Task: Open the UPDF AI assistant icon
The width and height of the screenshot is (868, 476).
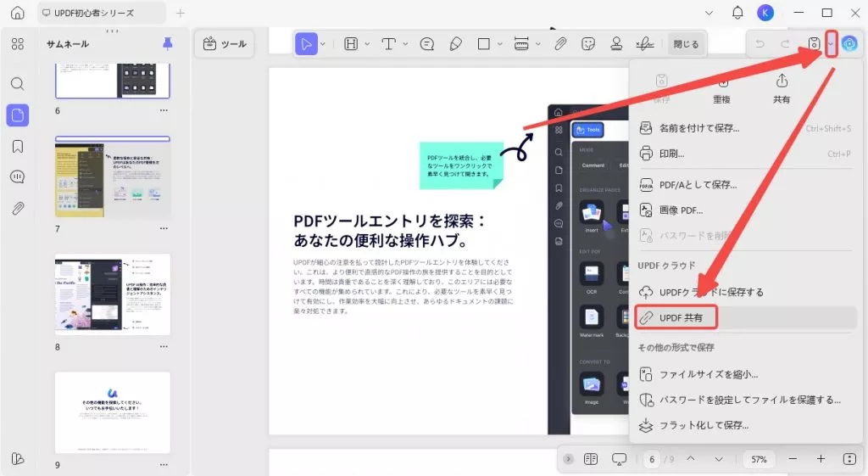Action: (849, 43)
